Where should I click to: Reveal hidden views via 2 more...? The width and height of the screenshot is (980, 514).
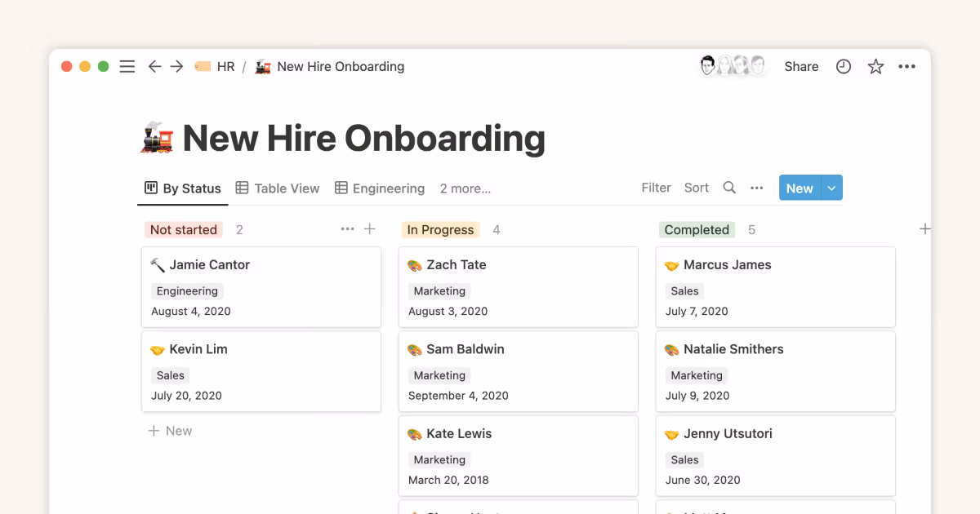coord(465,188)
